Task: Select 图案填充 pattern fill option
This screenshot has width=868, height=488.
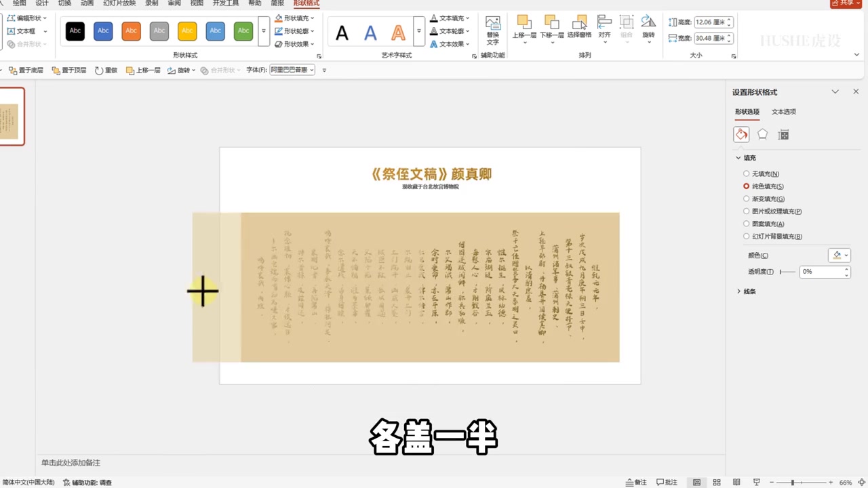Action: [x=764, y=224]
